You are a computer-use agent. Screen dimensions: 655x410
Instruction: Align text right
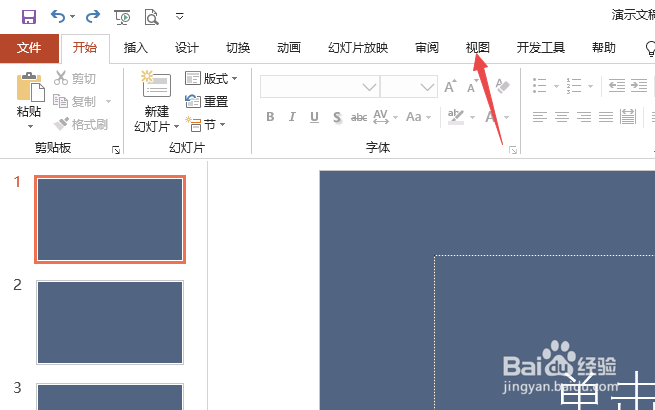pyautogui.click(x=584, y=117)
